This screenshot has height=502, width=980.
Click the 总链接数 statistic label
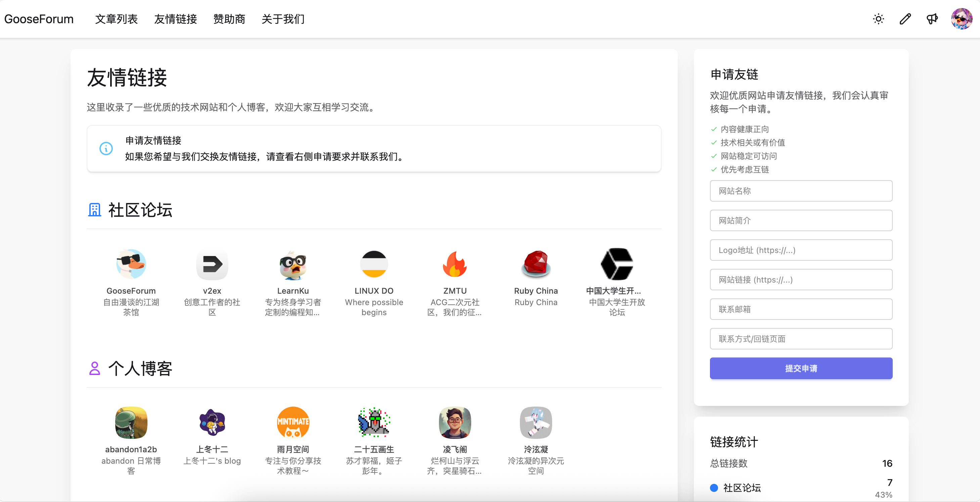tap(728, 463)
